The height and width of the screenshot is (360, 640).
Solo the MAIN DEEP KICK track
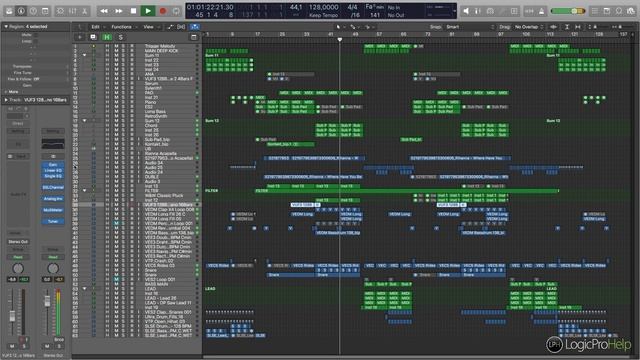click(x=124, y=51)
